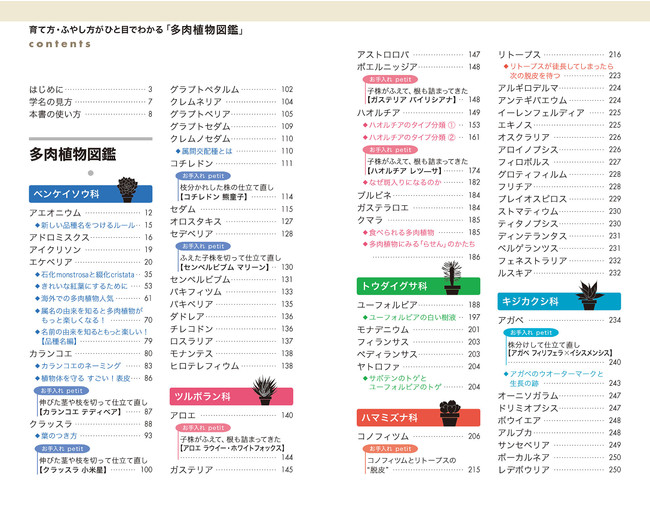Go to the アエオニウム entry
The width and height of the screenshot is (650, 506).
pos(55,213)
